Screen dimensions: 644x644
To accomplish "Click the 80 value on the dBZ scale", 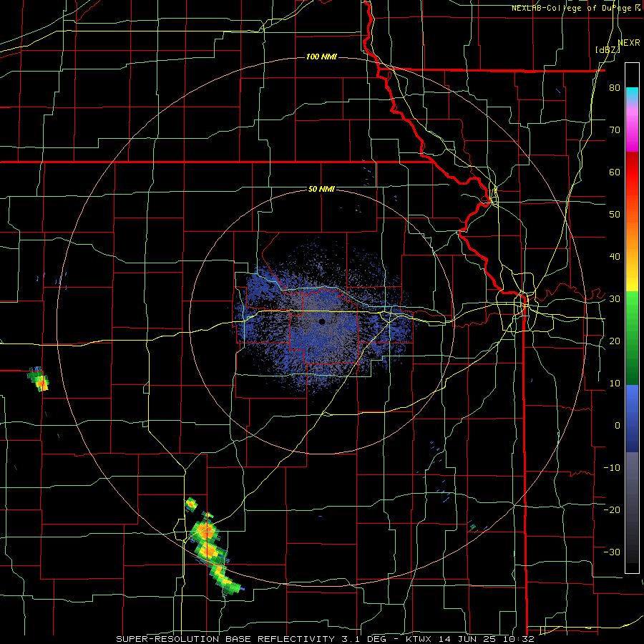I will click(615, 87).
